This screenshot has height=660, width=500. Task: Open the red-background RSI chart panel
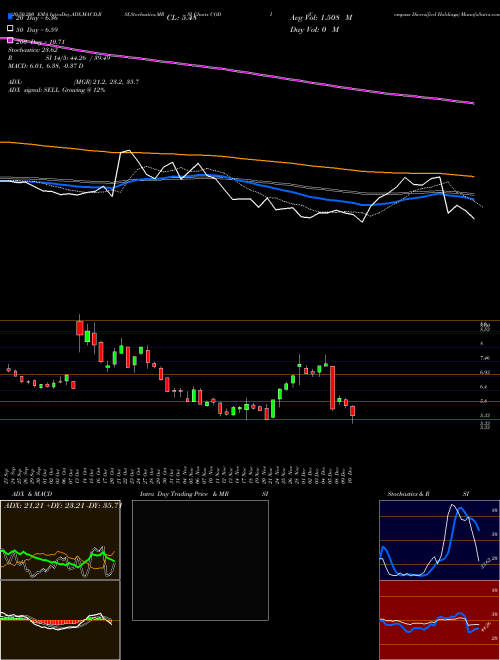[439, 620]
